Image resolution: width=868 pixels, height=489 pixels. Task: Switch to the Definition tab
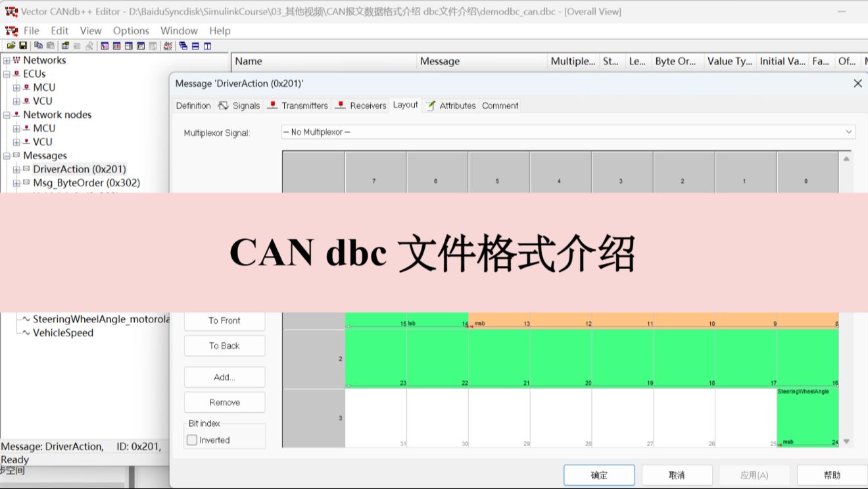pos(193,105)
